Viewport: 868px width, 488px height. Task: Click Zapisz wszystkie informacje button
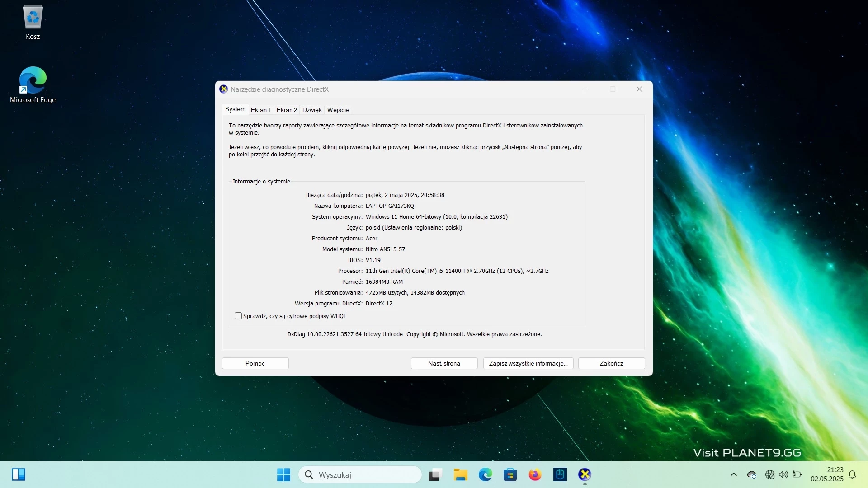[x=528, y=363]
